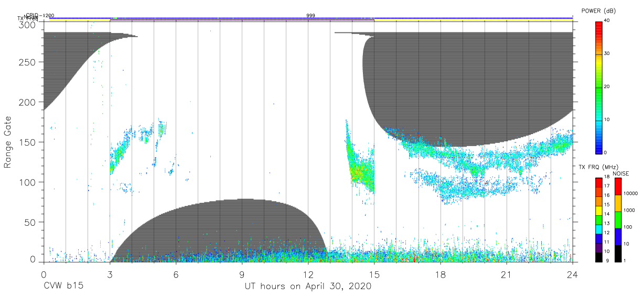Click the 9 tick on UT hours axis

pos(242,274)
